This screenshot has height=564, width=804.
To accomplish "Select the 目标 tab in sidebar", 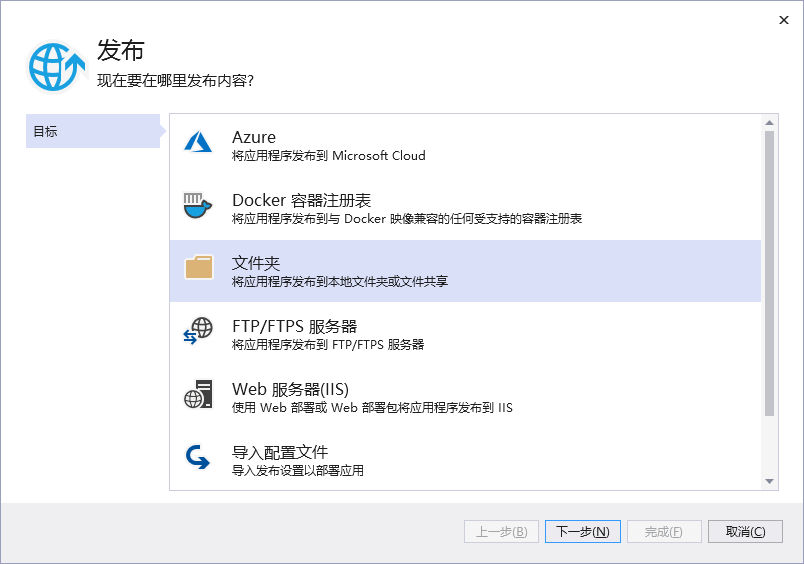I will point(92,131).
